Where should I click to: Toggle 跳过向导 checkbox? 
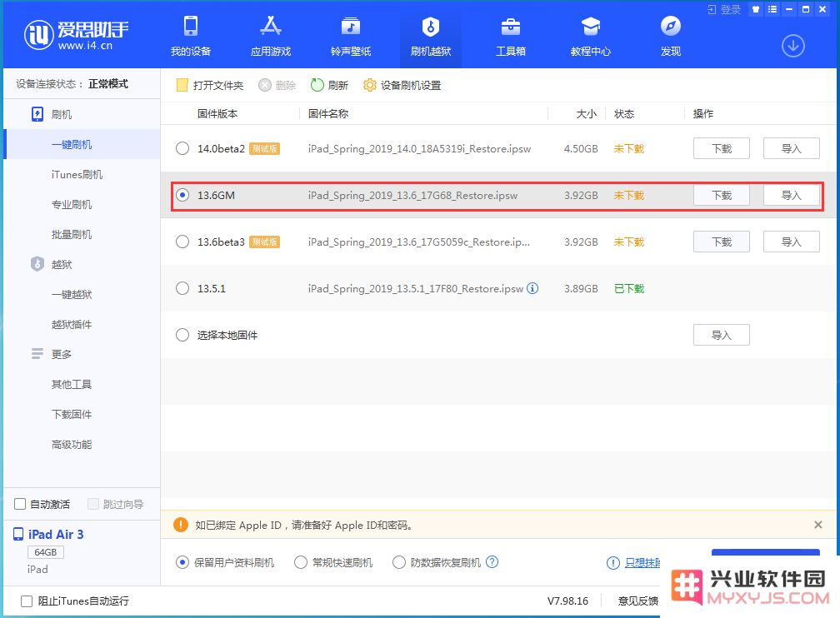(x=93, y=504)
